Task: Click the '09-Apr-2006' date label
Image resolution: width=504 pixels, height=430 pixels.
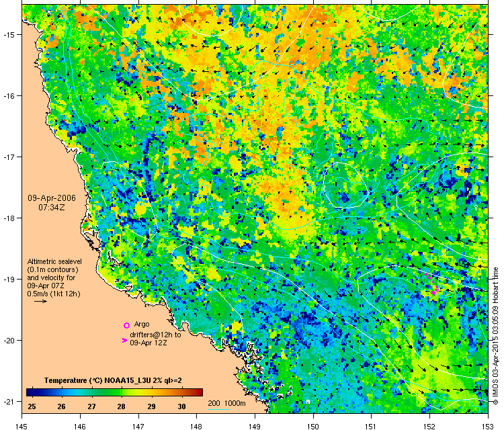Action: pos(52,198)
